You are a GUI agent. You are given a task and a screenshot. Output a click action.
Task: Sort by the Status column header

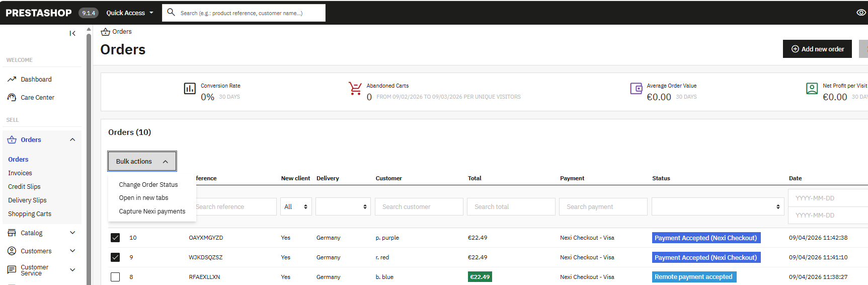coord(661,178)
